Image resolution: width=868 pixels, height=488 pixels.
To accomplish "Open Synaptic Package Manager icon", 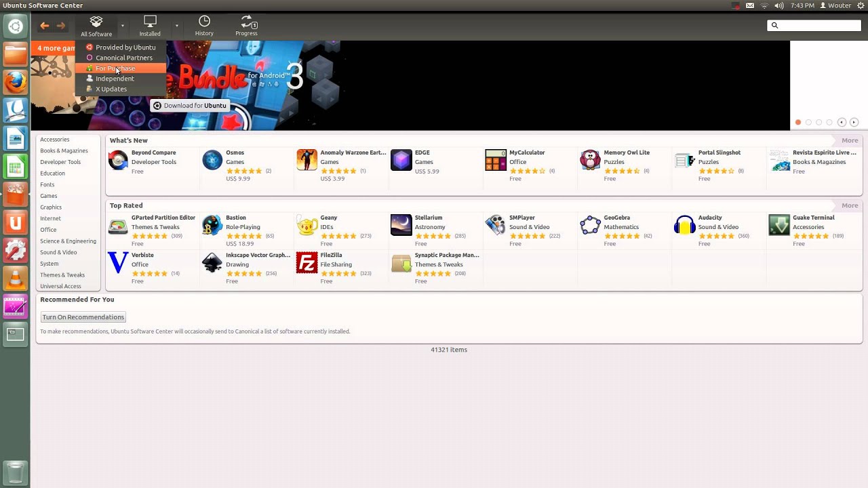I will coord(401,263).
